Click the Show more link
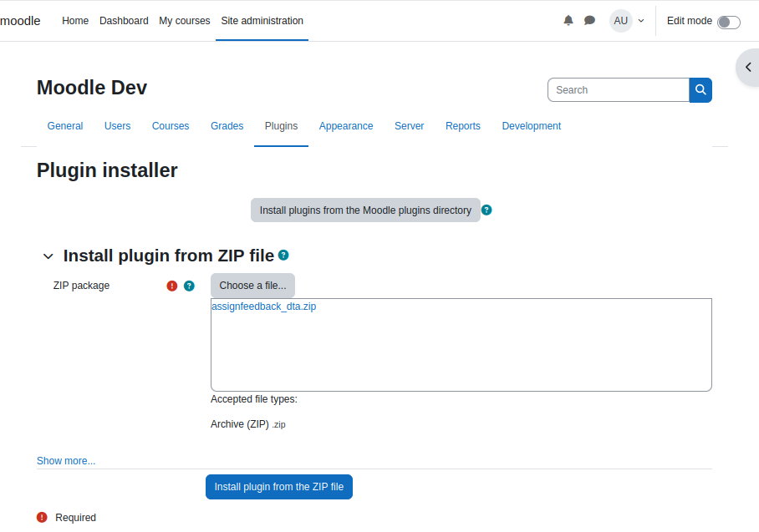 click(x=66, y=460)
